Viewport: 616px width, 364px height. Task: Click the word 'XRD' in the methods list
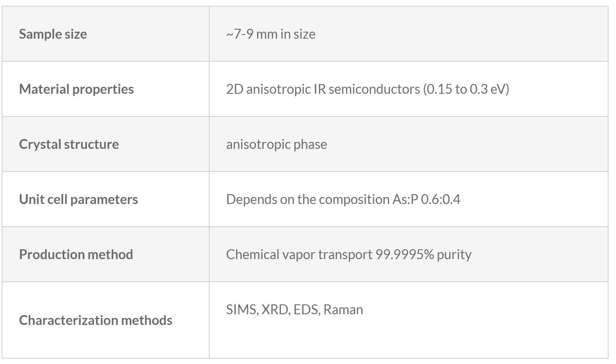(x=275, y=310)
